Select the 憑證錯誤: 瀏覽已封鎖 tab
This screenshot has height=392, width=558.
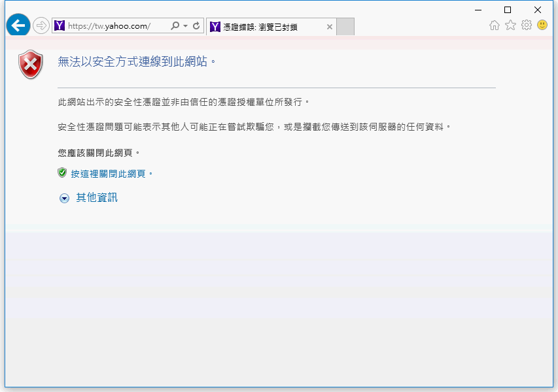click(x=271, y=27)
